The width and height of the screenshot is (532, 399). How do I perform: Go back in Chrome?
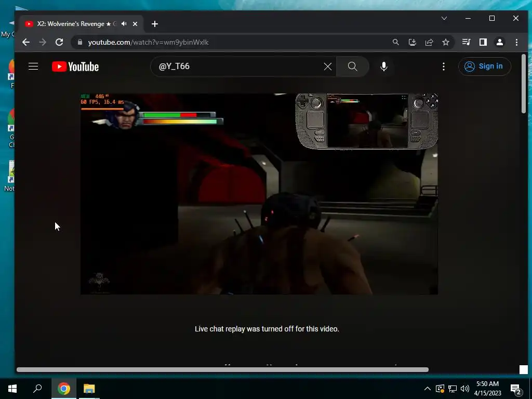pyautogui.click(x=26, y=43)
